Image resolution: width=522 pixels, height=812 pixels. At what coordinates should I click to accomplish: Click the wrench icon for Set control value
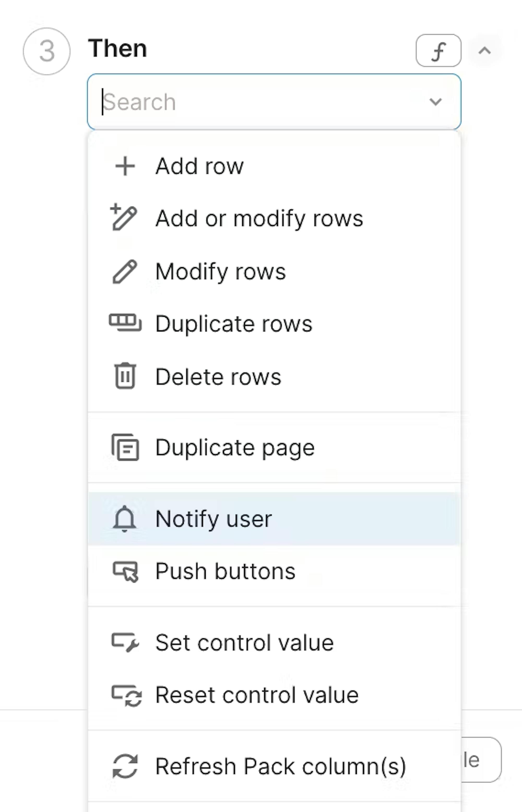125,642
